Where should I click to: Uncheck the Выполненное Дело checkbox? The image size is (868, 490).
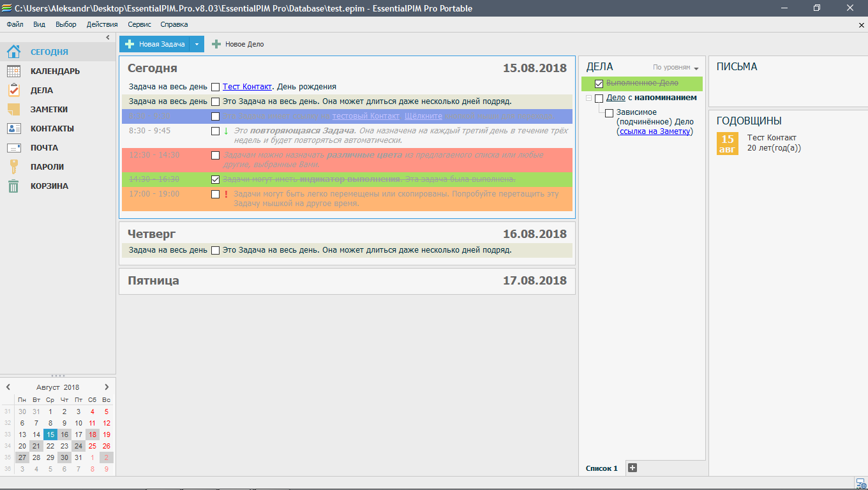(599, 84)
